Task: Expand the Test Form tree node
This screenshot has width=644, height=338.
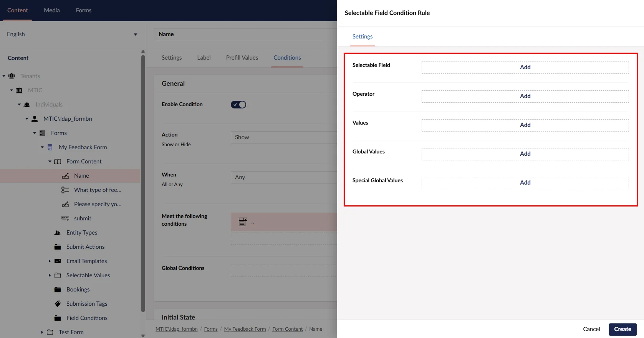Action: (x=42, y=332)
